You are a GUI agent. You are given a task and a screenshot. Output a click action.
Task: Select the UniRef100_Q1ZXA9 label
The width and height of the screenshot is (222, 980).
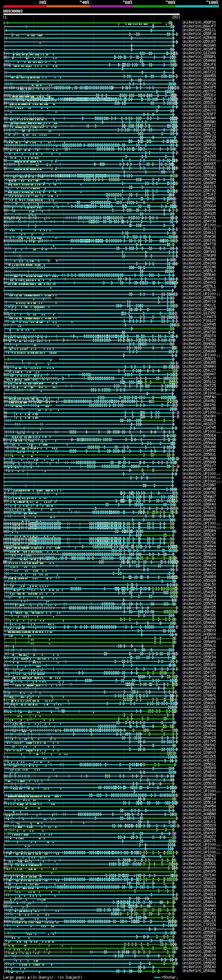(199, 53)
